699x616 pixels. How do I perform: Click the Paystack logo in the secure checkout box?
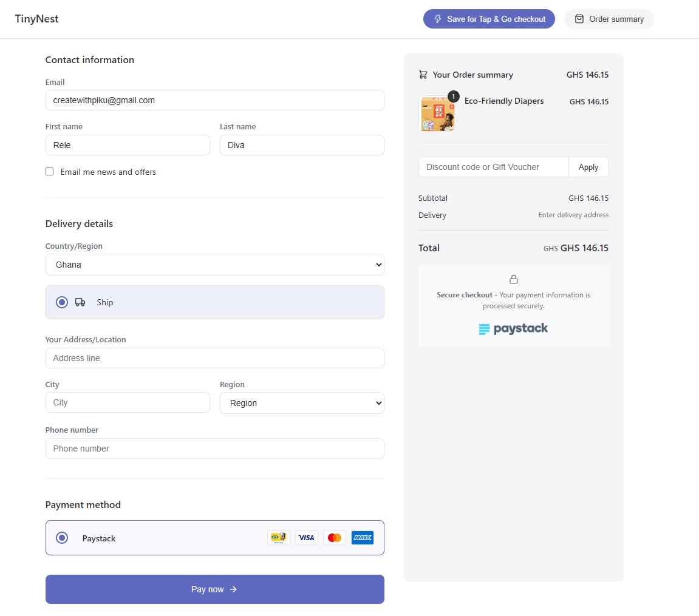point(513,329)
